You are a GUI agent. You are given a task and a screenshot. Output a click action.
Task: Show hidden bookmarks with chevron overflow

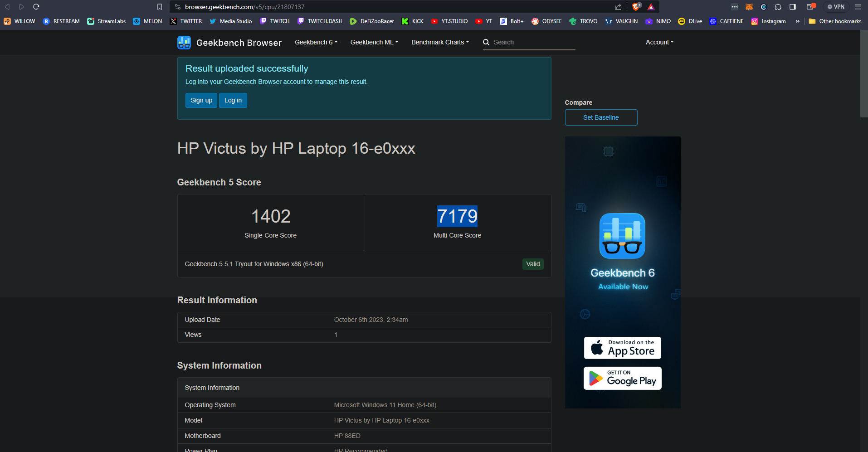pos(797,21)
